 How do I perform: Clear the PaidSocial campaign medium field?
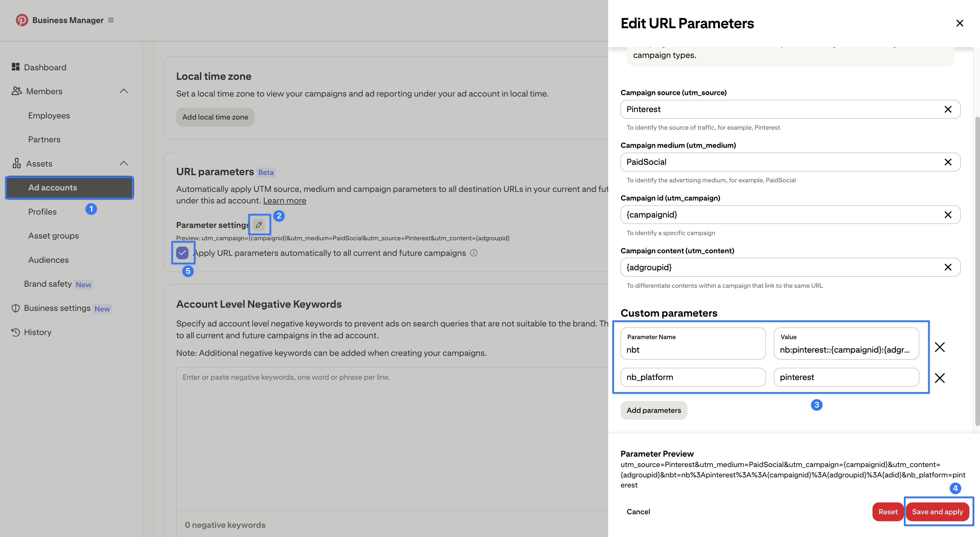(x=948, y=162)
